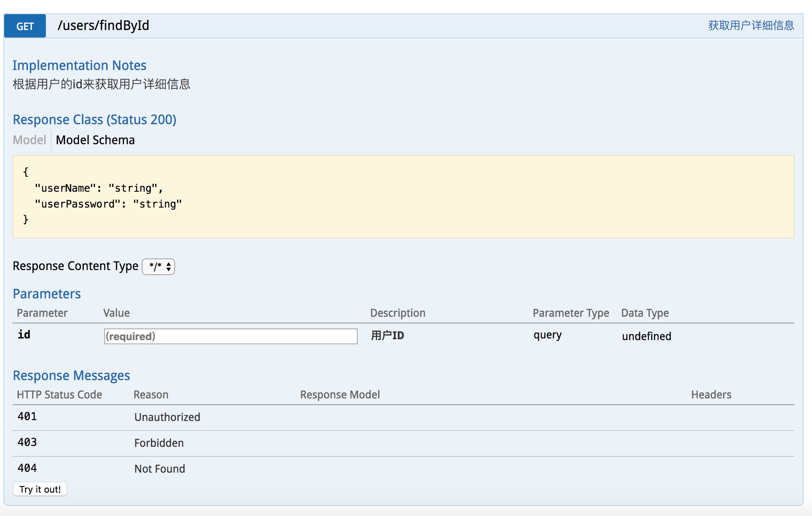
Task: Click the Response Messages heading
Action: click(71, 376)
